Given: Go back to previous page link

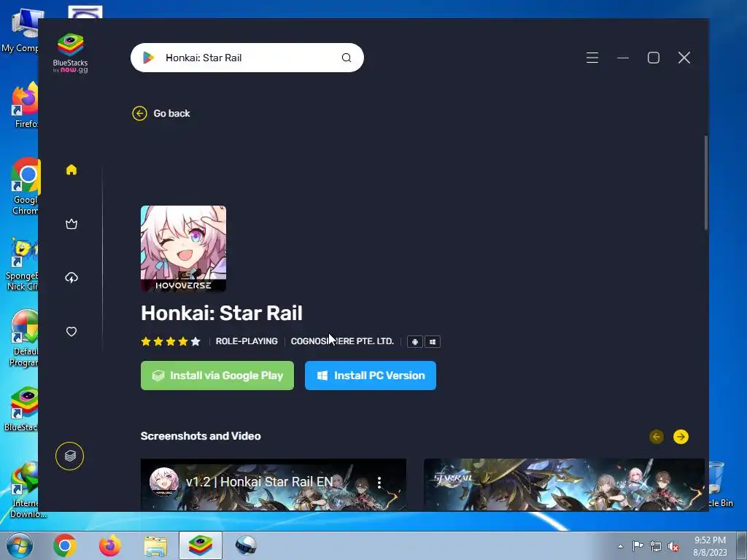Looking at the screenshot, I should coord(171,113).
